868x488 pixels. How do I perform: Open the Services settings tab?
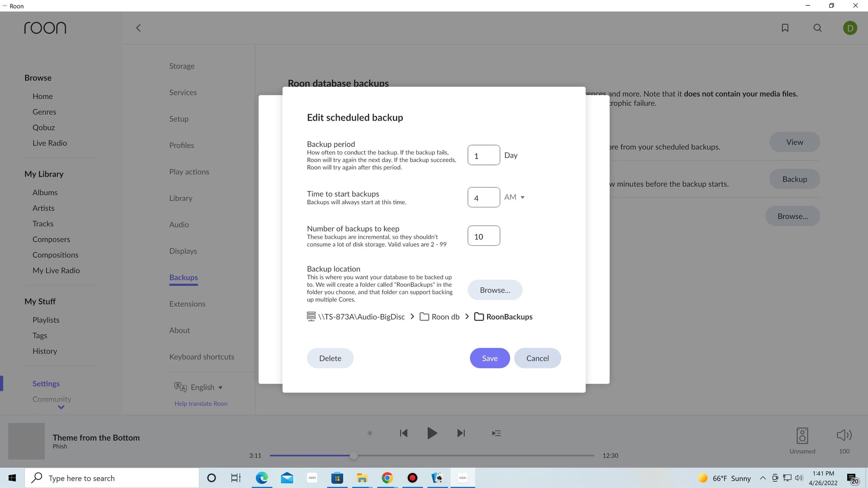pos(183,92)
